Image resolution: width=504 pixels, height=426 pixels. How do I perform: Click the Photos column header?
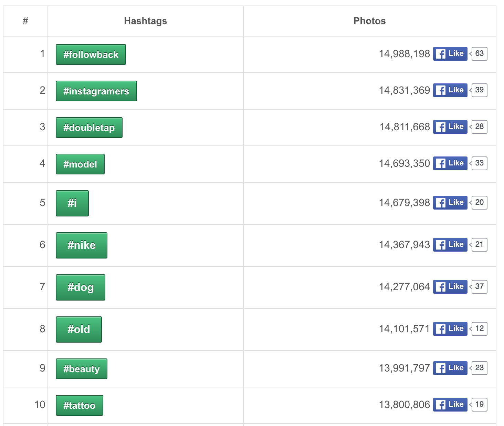pyautogui.click(x=369, y=21)
